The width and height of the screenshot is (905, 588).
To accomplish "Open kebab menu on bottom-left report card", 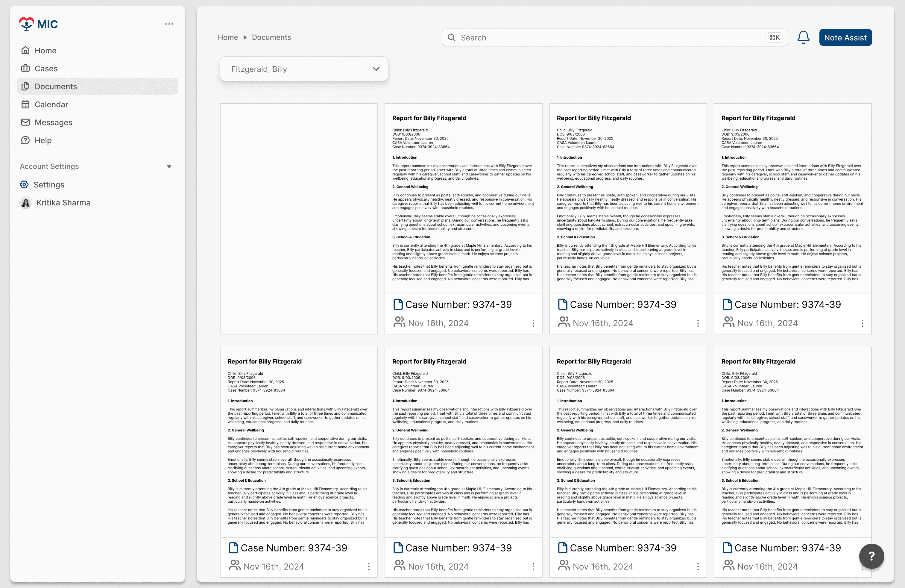I will (x=368, y=566).
